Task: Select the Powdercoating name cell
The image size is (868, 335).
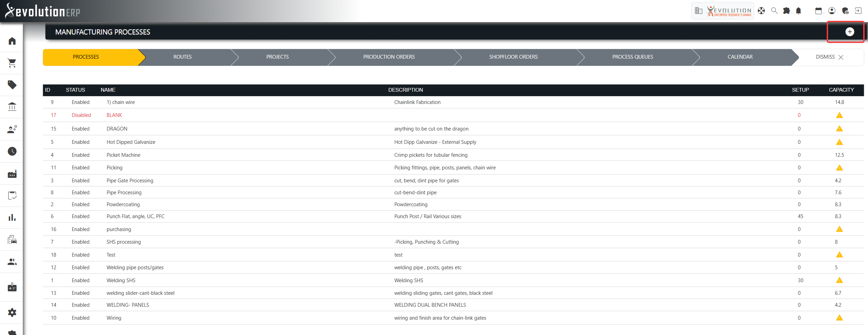Action: click(123, 204)
